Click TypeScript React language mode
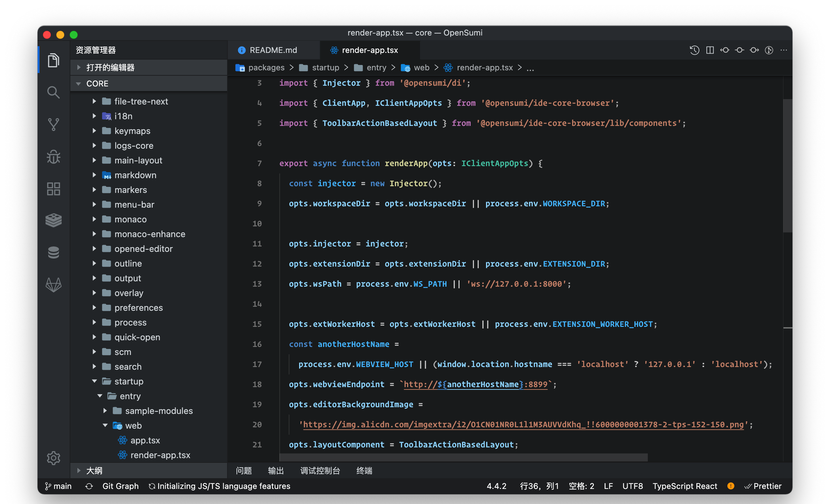Viewport: 830px width, 504px height. coord(685,486)
